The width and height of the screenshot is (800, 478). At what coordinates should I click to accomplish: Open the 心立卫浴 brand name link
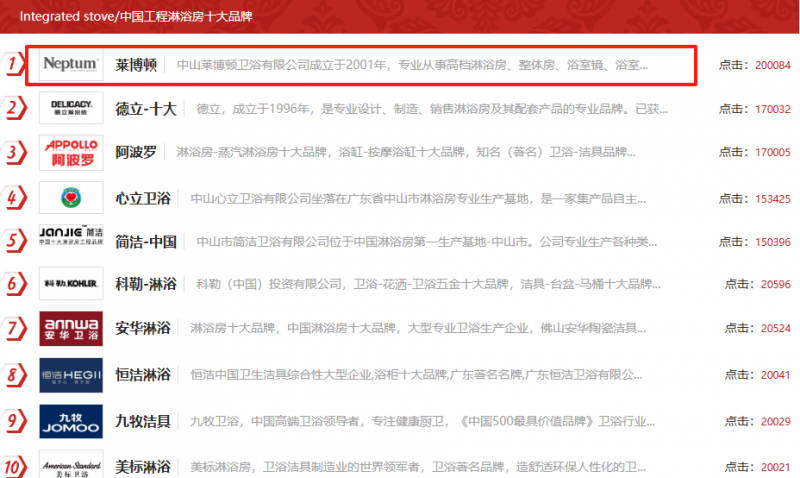coord(143,198)
